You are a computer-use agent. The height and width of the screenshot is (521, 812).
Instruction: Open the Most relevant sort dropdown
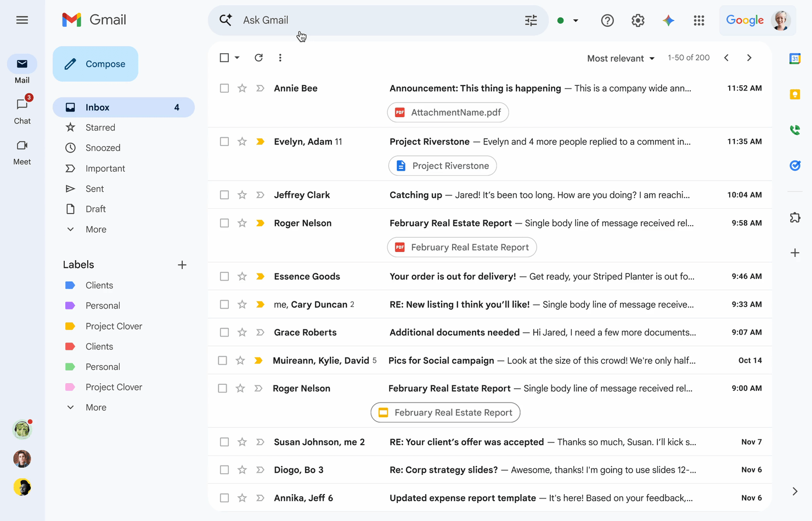(620, 58)
